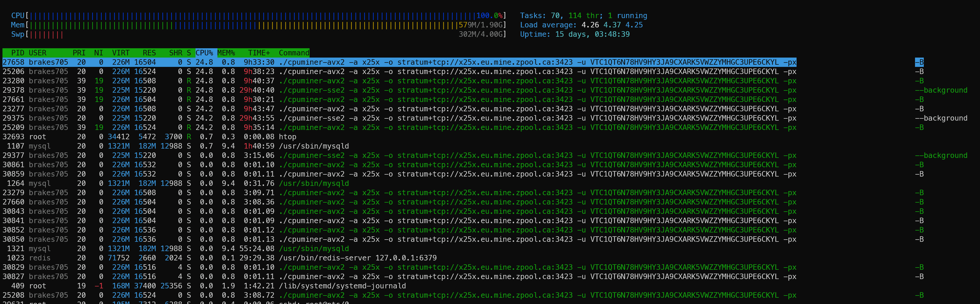Select process row PID 30827

click(463, 277)
